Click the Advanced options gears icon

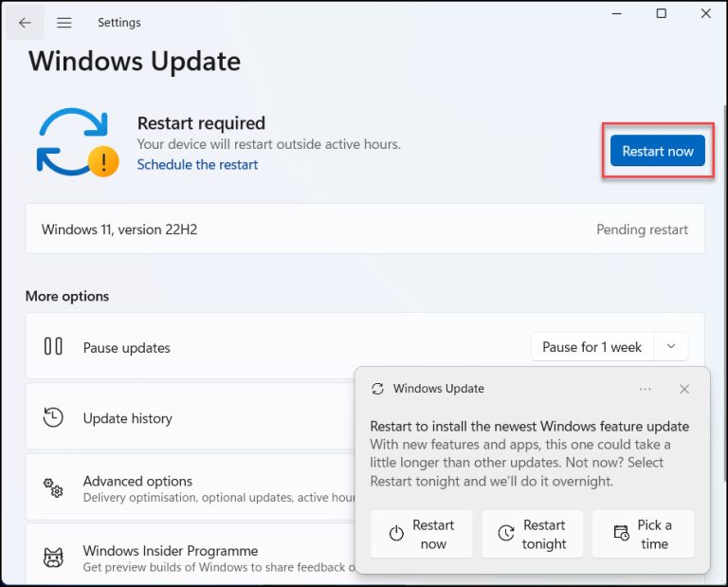(53, 488)
